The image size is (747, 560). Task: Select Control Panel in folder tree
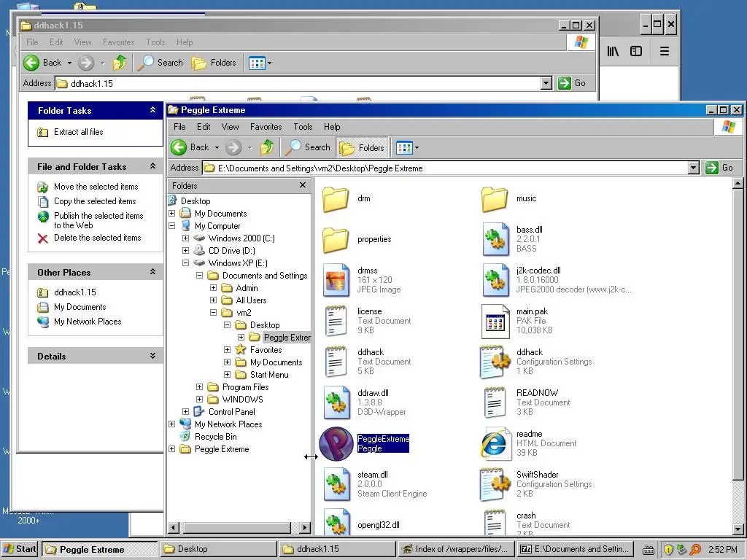pos(231,412)
